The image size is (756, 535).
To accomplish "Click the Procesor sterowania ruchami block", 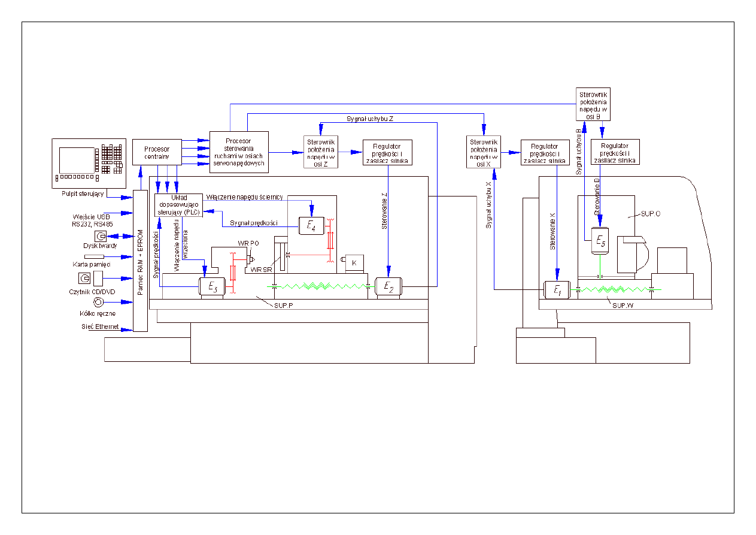I will tap(238, 152).
